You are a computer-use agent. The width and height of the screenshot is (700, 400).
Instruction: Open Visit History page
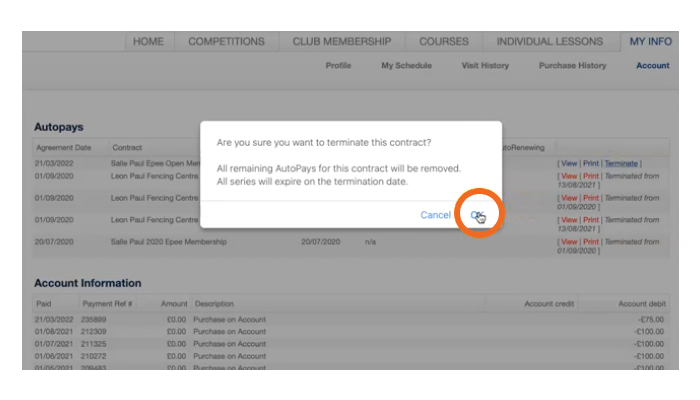point(484,66)
